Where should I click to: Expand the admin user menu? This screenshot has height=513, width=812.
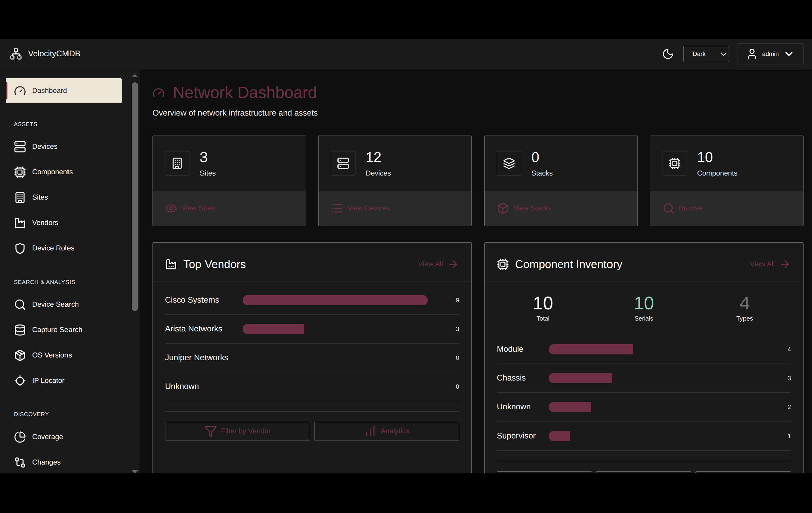click(x=770, y=54)
